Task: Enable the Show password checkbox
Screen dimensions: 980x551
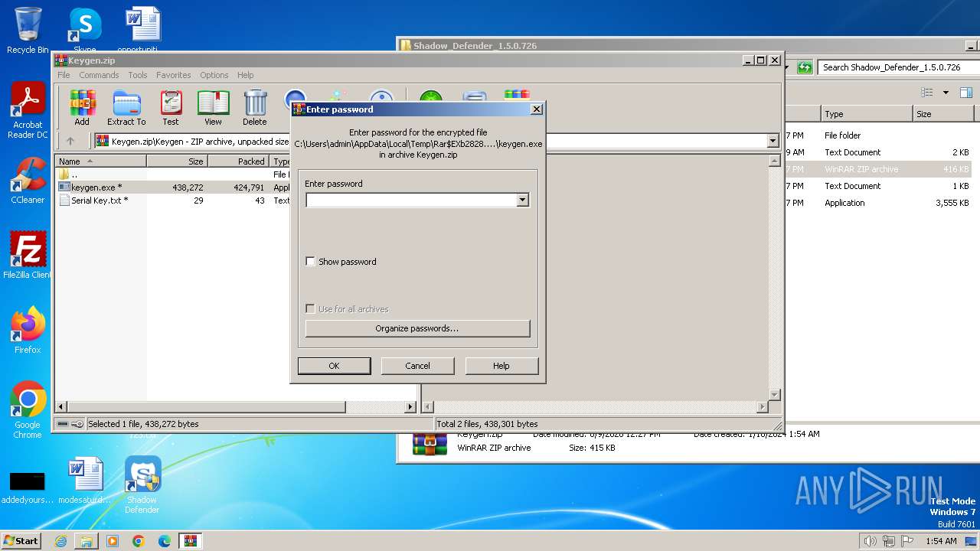Action: (x=310, y=262)
